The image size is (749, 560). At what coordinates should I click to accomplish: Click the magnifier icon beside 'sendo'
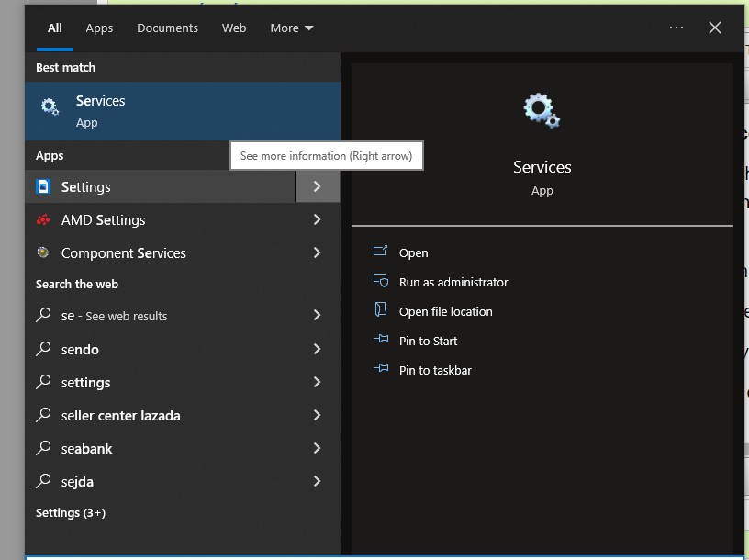(43, 348)
